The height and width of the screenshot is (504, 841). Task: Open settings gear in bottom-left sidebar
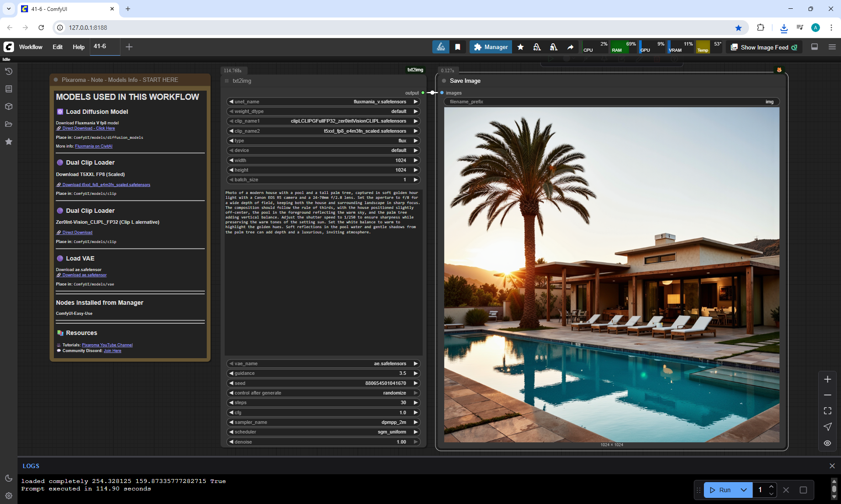coord(8,496)
